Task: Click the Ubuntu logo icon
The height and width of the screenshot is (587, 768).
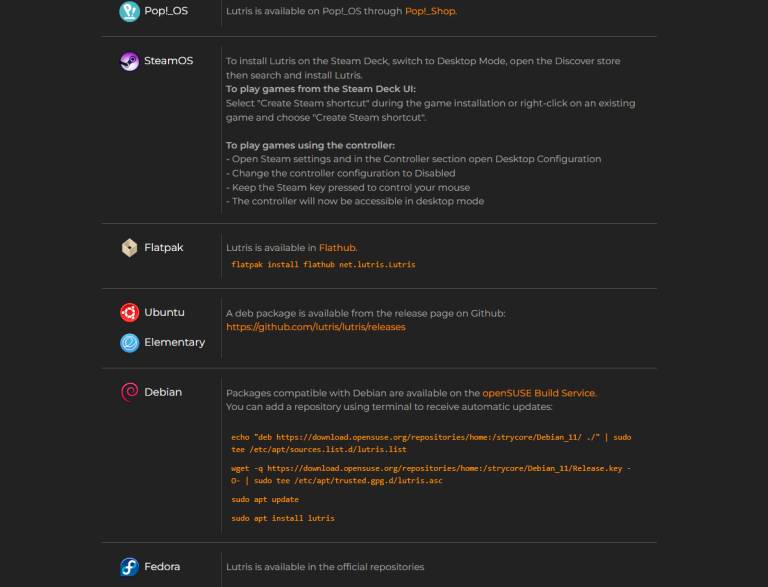Action: pos(129,313)
